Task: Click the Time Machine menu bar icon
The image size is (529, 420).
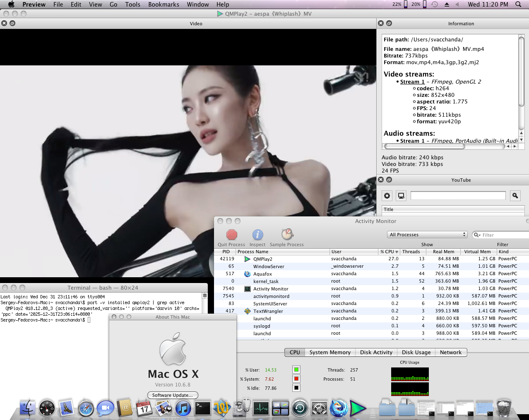Action: [435, 5]
